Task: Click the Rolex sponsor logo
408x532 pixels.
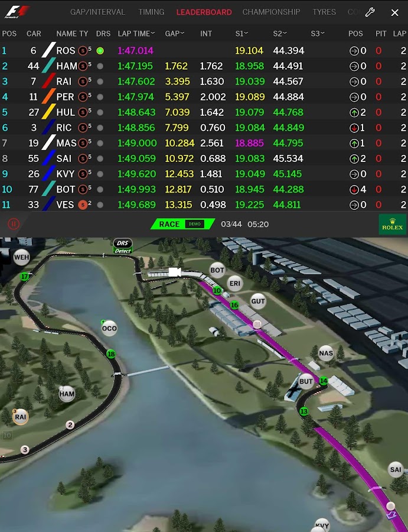Action: (x=393, y=224)
